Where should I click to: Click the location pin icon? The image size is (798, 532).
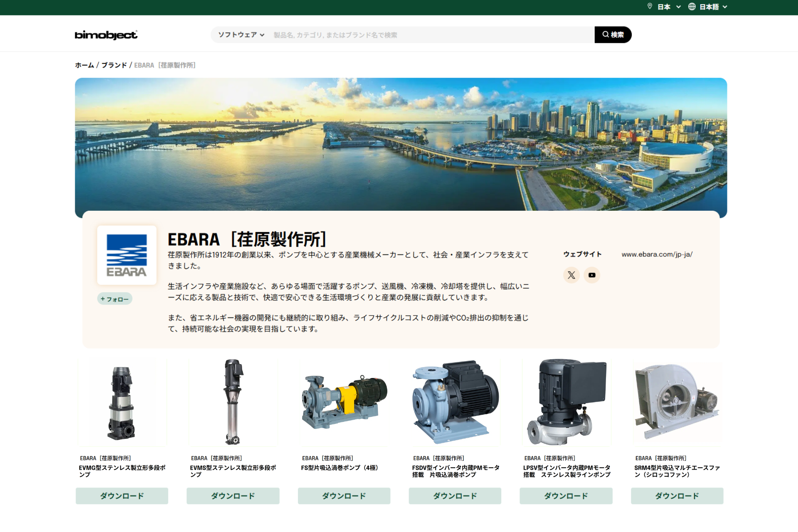650,6
